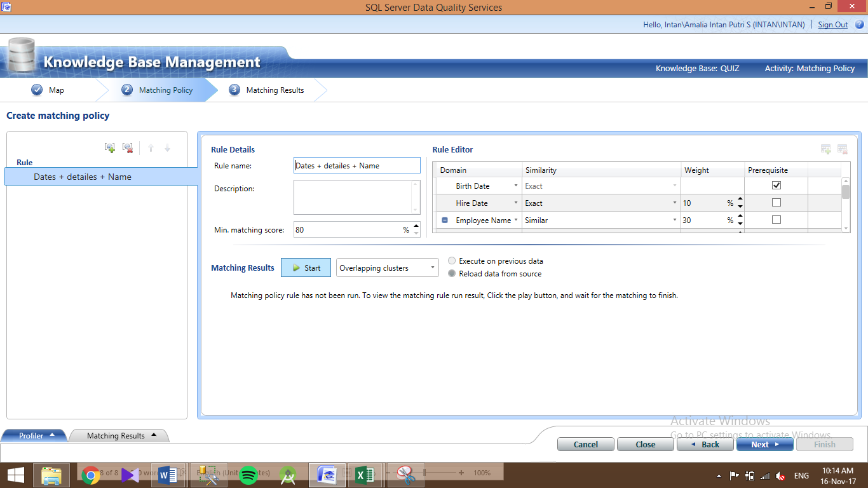The image size is (868, 488).
Task: Select Dates + detailes + Name rule
Action: click(102, 177)
